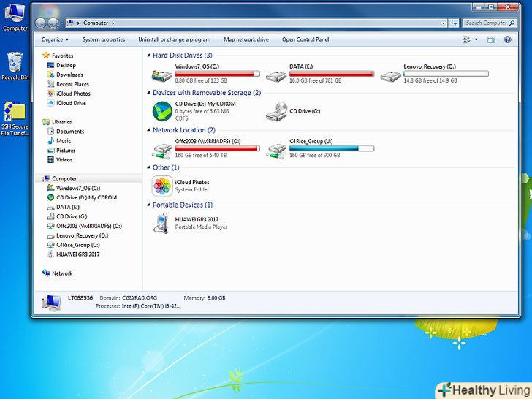Open Music library in sidebar
Screen dimensions: 532x399
point(64,141)
